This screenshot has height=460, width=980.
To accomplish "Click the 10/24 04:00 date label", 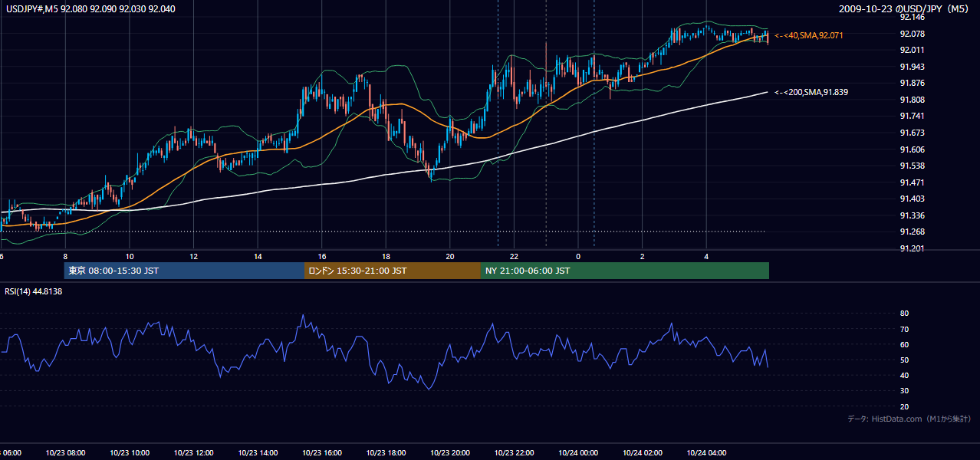I will 706,453.
